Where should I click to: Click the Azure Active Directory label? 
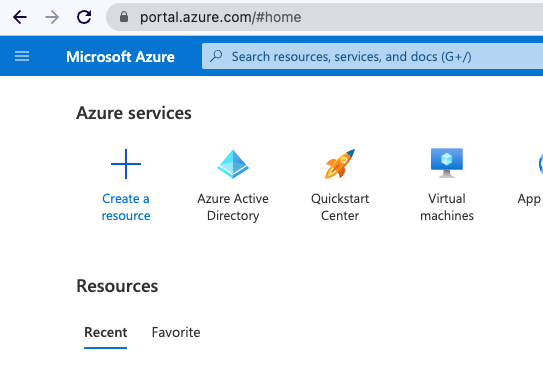pyautogui.click(x=233, y=207)
